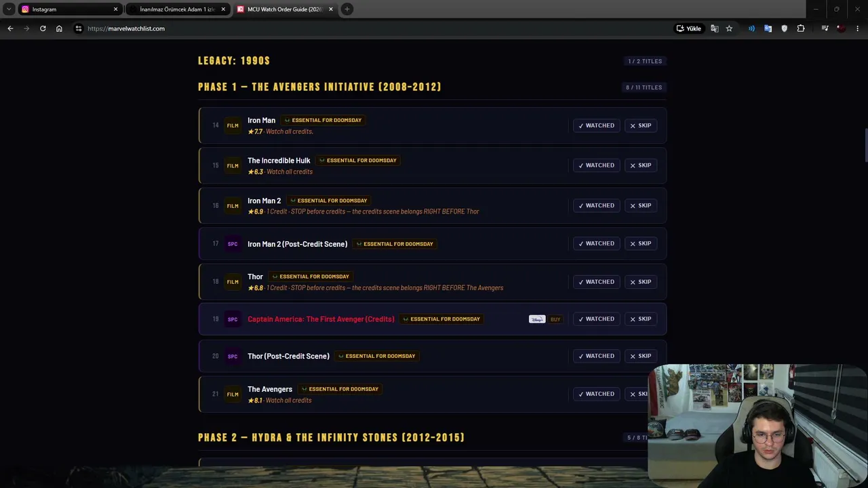This screenshot has height=488, width=868.
Task: Close the İnanılmaz Örümcek Adam tab
Action: click(x=223, y=9)
